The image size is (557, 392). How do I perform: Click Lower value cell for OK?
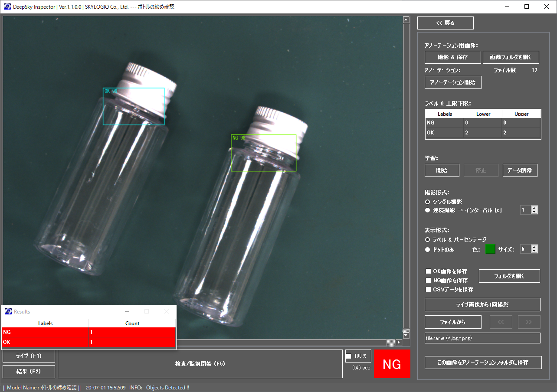[x=483, y=133]
